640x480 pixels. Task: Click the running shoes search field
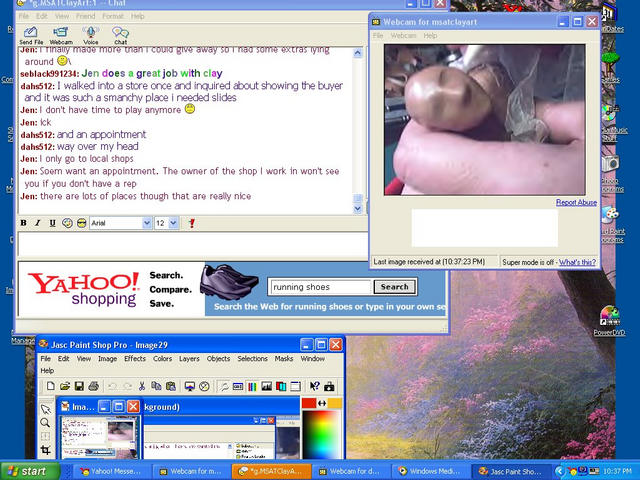(320, 287)
